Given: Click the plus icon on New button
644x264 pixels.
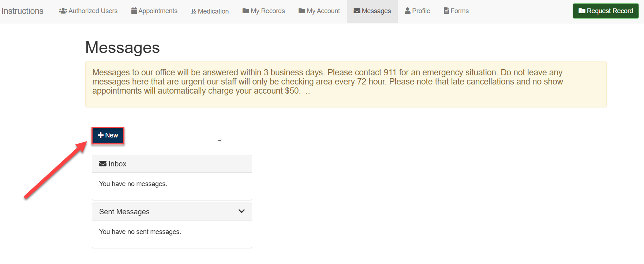Looking at the screenshot, I should pyautogui.click(x=101, y=135).
